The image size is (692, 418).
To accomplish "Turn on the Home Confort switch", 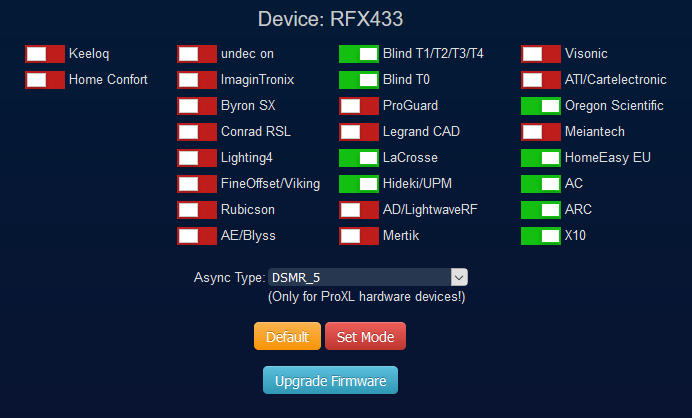I will [45, 80].
